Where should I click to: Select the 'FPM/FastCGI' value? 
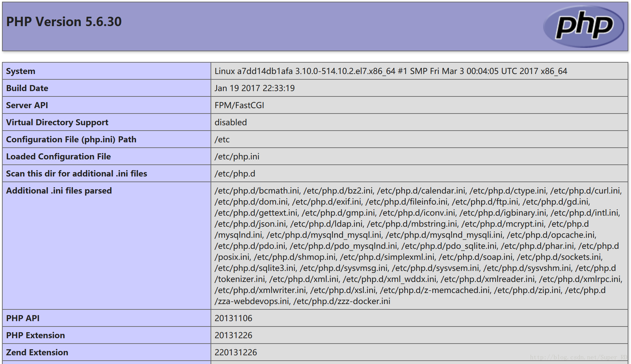[x=239, y=105]
